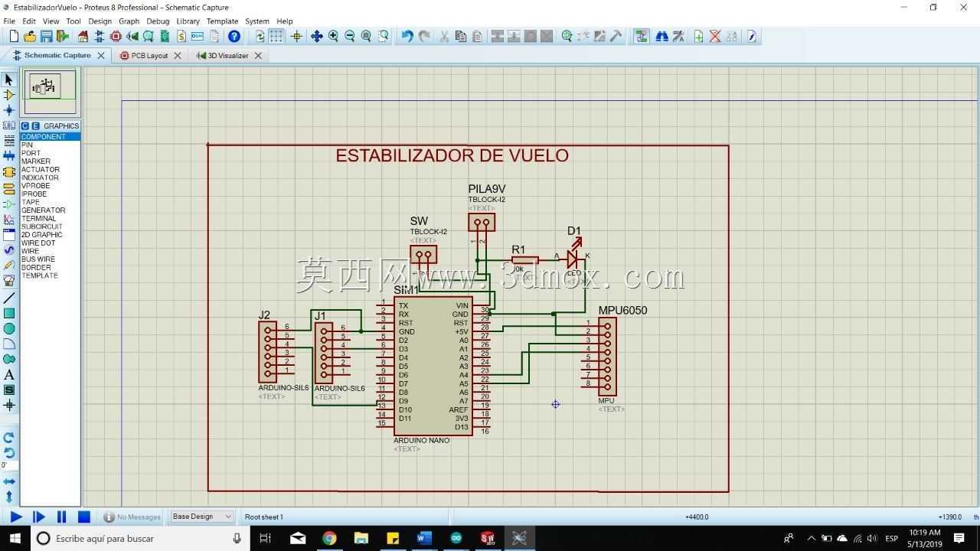Open the Bill of Materials dollar-sign icon

coord(181,36)
